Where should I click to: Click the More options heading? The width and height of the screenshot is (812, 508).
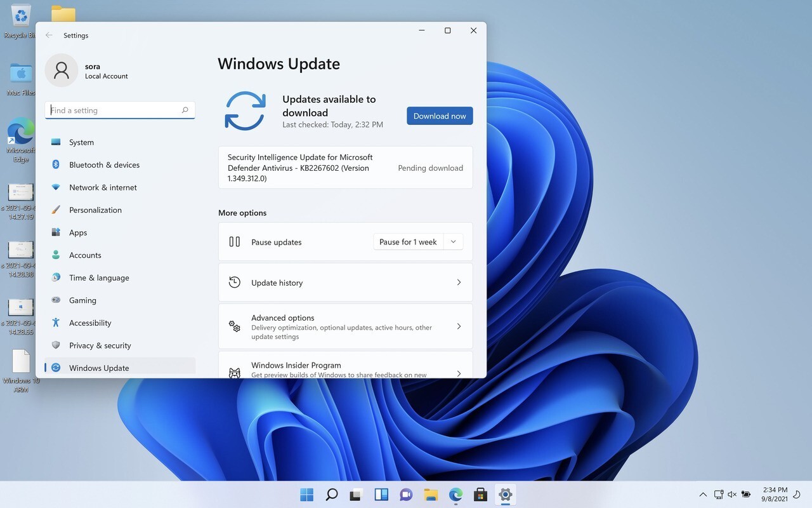click(242, 213)
